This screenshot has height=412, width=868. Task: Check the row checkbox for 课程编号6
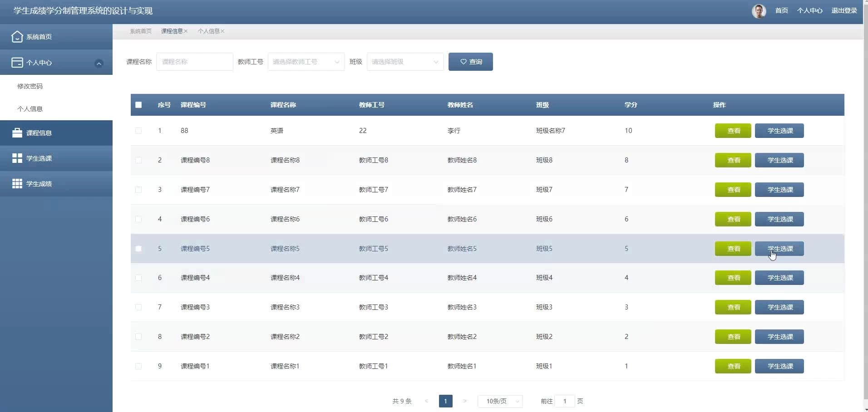(x=138, y=219)
